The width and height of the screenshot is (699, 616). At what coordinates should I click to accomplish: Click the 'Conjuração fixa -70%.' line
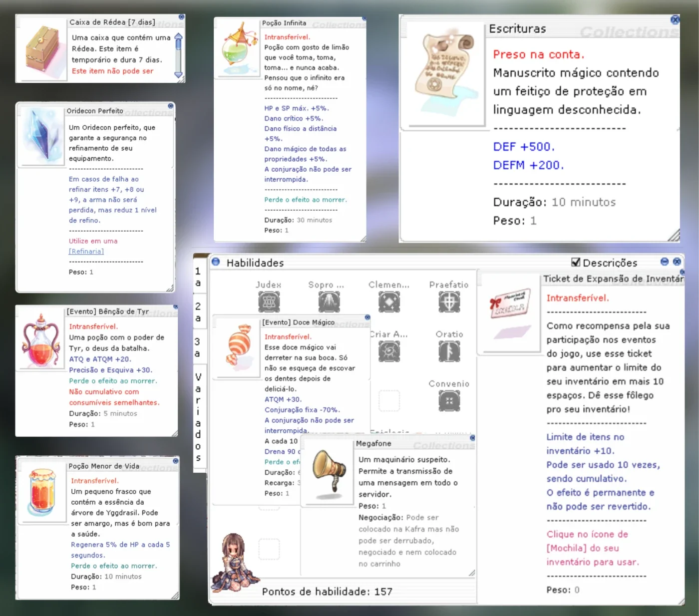click(x=302, y=410)
